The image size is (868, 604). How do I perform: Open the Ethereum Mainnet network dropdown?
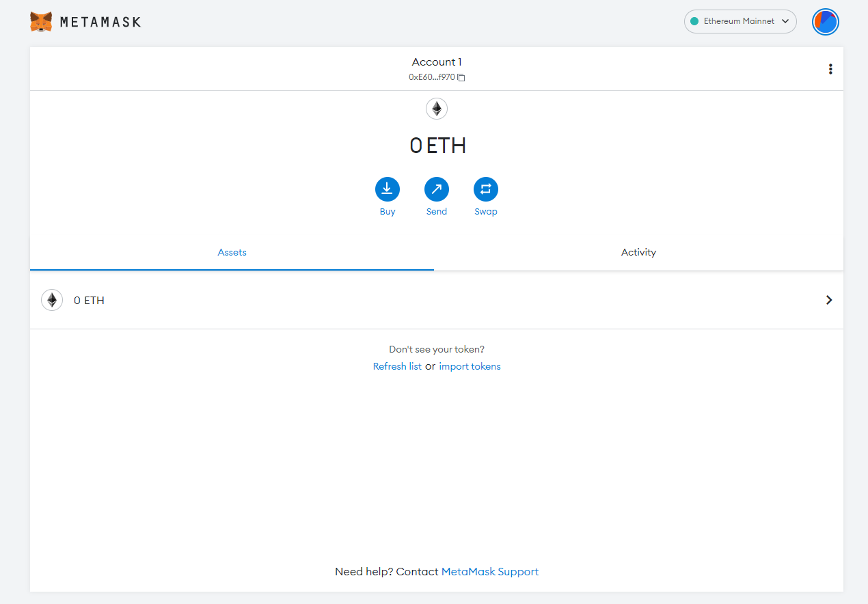740,21
